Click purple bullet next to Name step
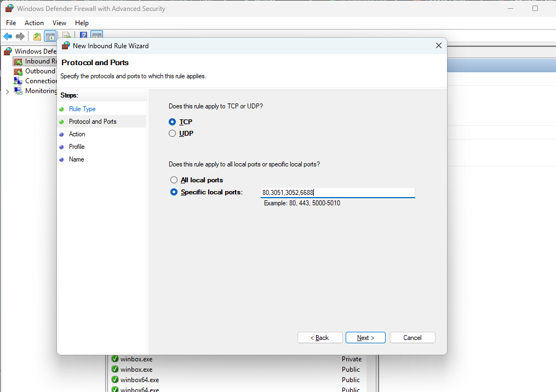This screenshot has width=556, height=392. point(62,159)
